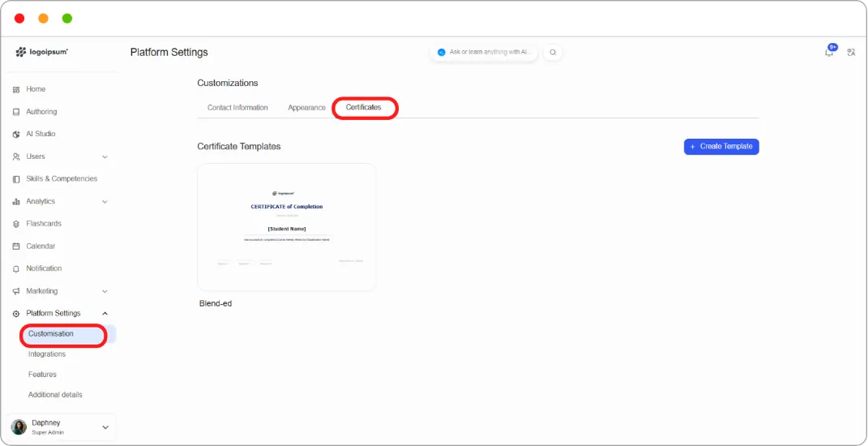Click the Create Template button
868x446 pixels.
pos(721,147)
